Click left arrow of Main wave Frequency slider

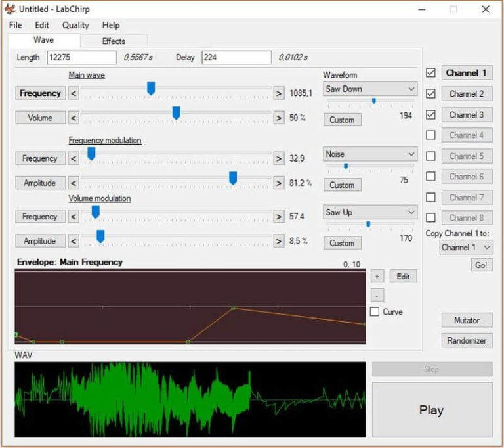click(x=73, y=93)
